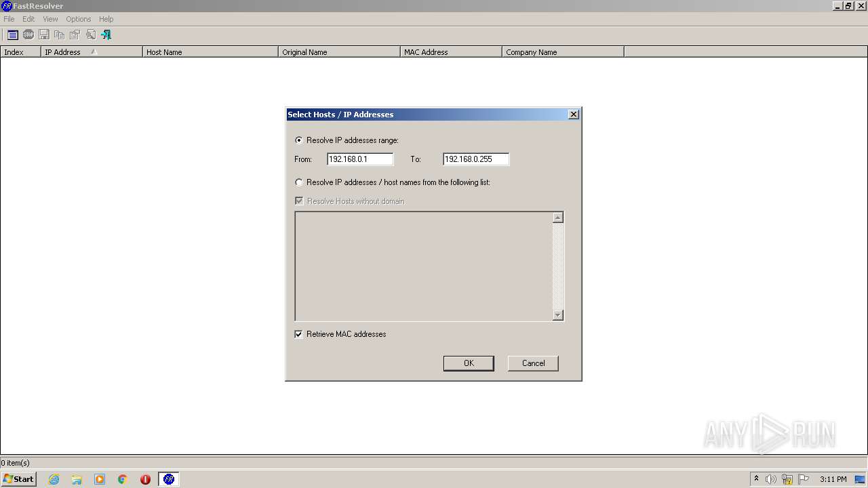Click the list box scroll down arrow
This screenshot has width=868, height=488.
(x=558, y=314)
